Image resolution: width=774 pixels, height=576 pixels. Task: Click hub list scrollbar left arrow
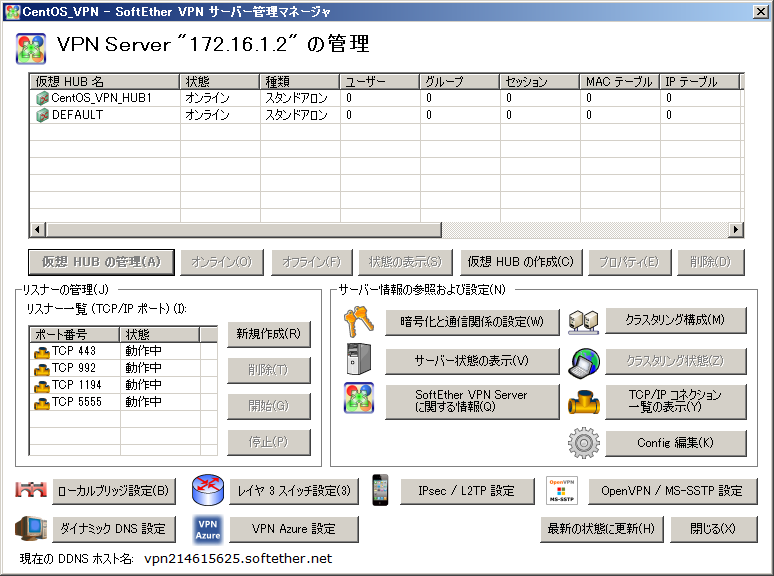(38, 230)
